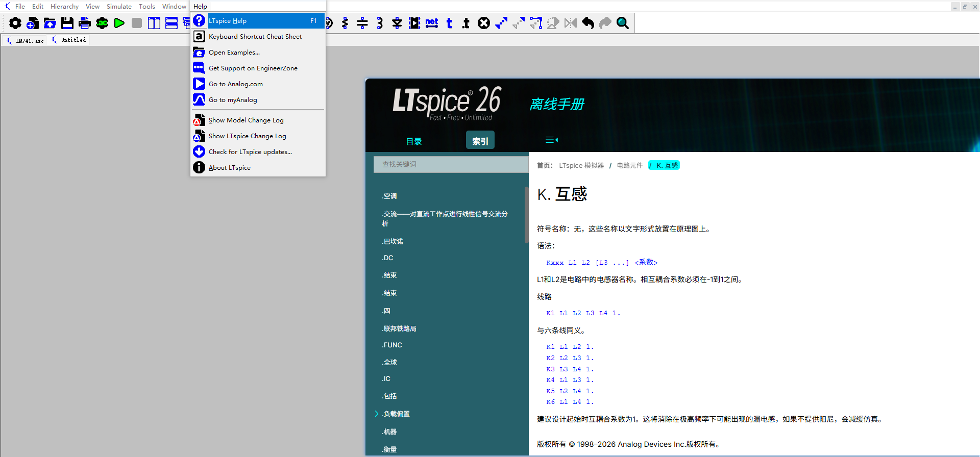Open the .FUNC index entry
This screenshot has width=980, height=457.
[x=392, y=345]
